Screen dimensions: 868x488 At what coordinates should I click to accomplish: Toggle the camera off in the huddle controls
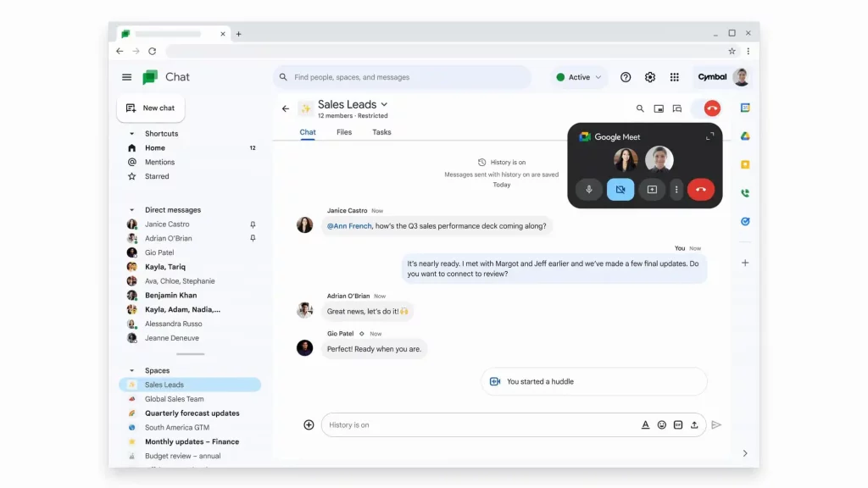[620, 189]
